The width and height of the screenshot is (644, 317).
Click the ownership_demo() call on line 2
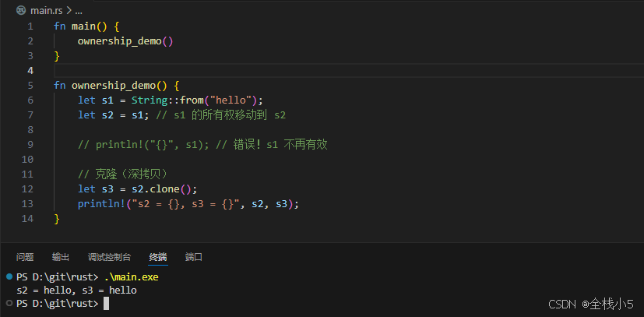(125, 41)
